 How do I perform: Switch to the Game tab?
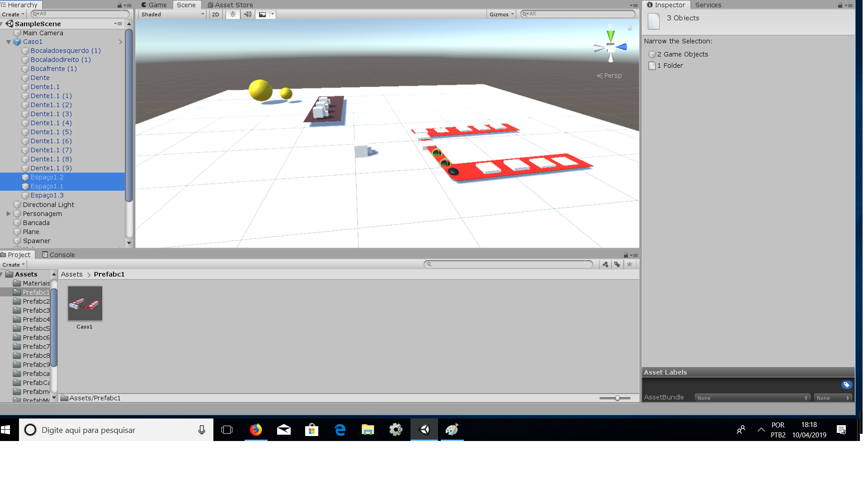[x=154, y=5]
